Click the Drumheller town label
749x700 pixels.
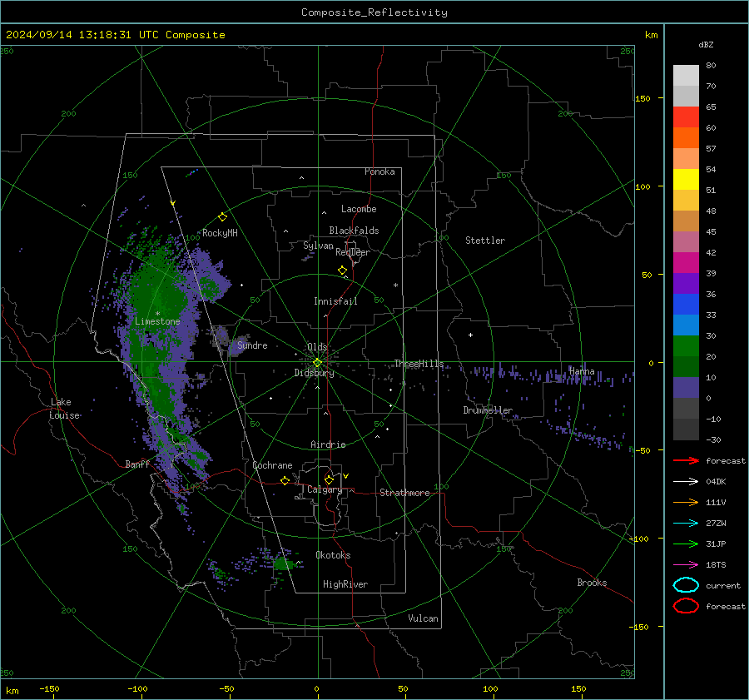pos(487,410)
